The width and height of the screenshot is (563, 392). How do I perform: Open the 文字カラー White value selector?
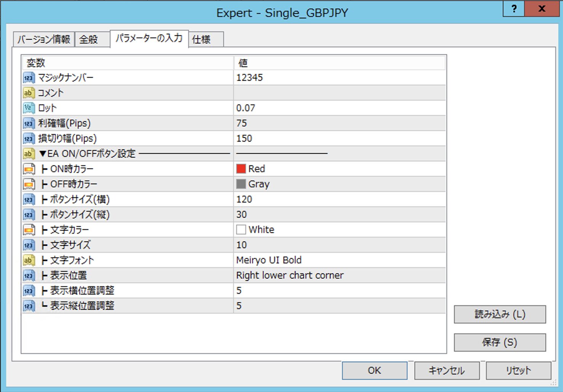click(261, 230)
